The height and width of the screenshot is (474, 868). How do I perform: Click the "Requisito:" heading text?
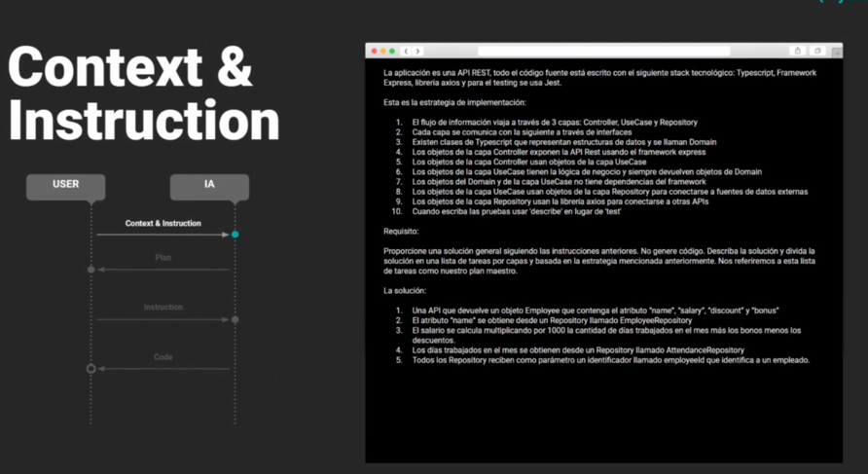tap(403, 233)
